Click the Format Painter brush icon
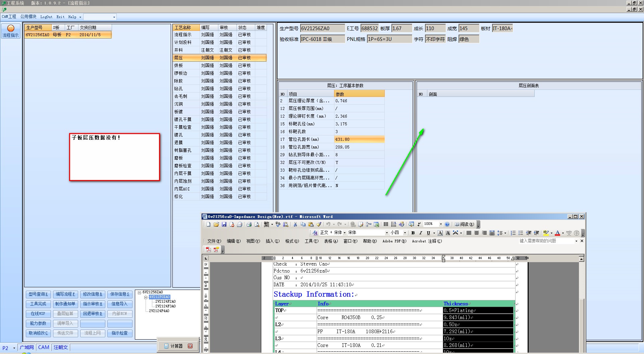The width and height of the screenshot is (644, 354). (x=319, y=224)
